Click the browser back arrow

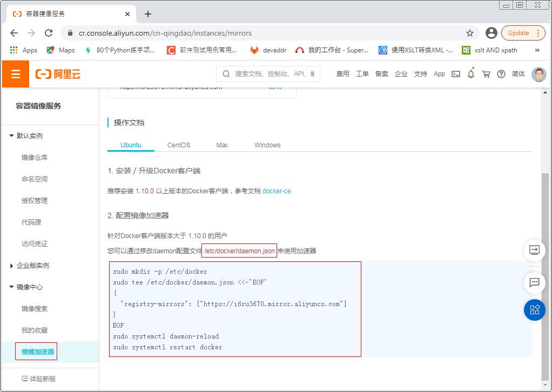coord(14,33)
